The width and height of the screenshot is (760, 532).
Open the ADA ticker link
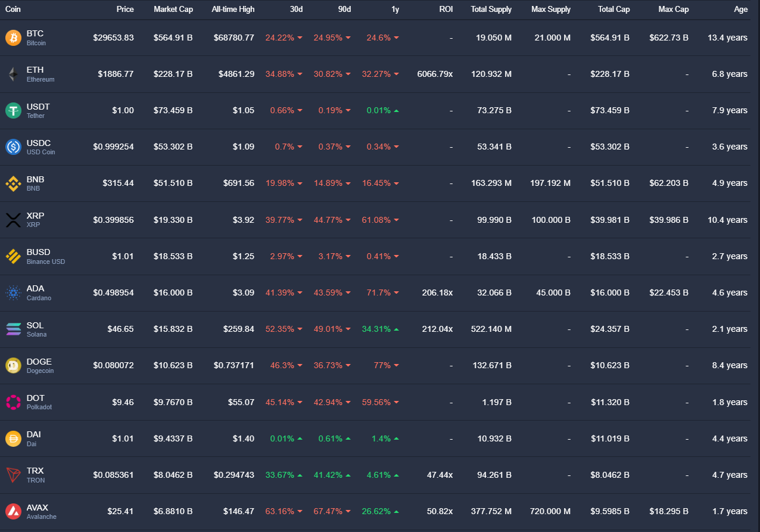pos(36,288)
